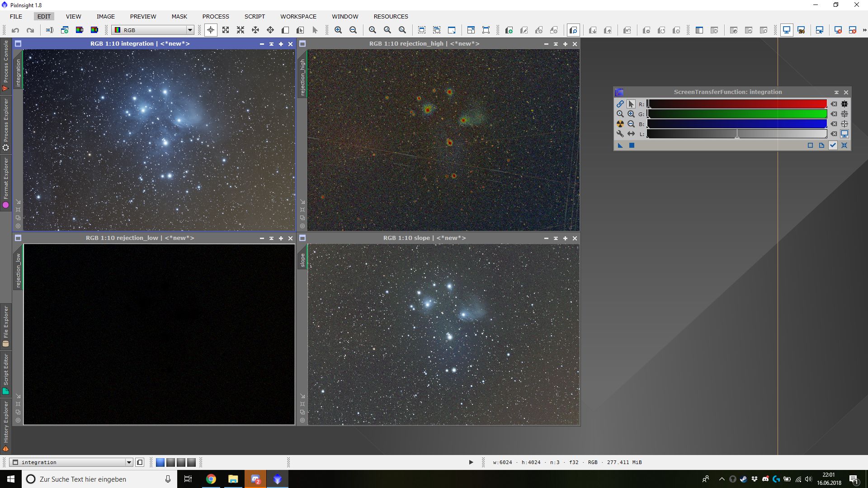Click the red R channel slider bar
The width and height of the screenshot is (868, 488).
click(x=737, y=104)
